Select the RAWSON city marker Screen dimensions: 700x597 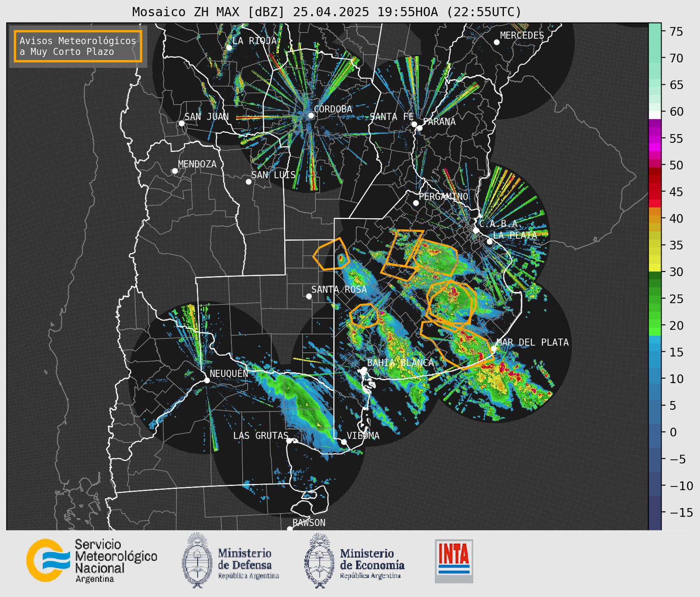290,529
